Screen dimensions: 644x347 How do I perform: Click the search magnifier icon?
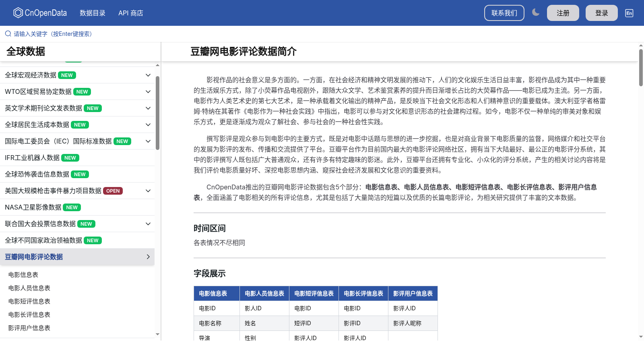(8, 34)
